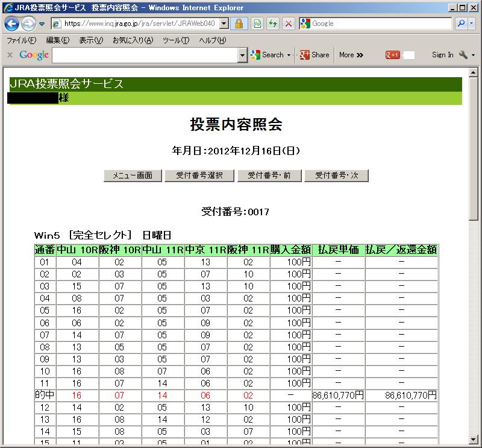Screen dimensions: 482x448
Task: Click the 受付番号選択 button
Action: (x=199, y=175)
